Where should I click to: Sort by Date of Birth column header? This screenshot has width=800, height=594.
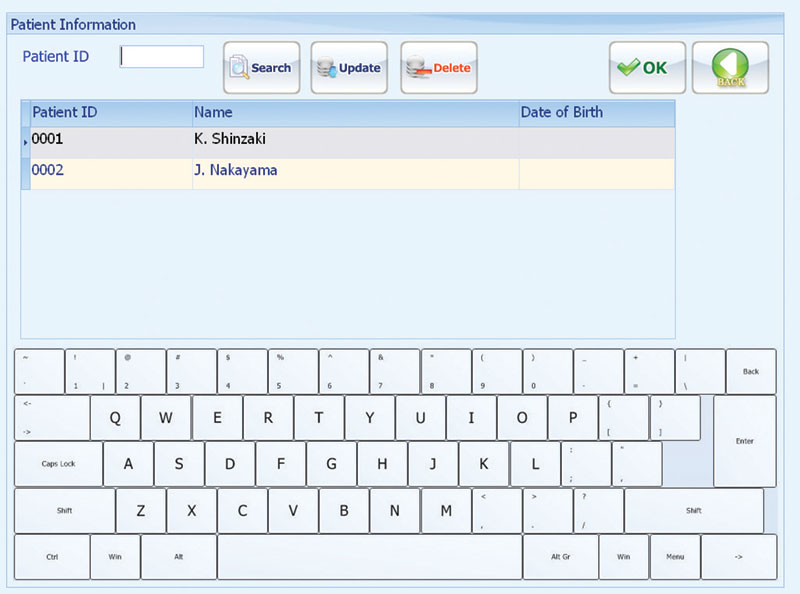pos(596,113)
